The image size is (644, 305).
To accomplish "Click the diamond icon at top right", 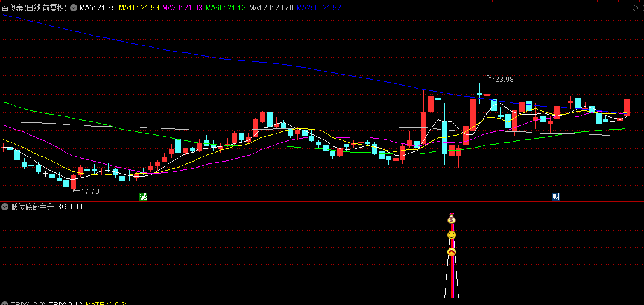I will tap(634, 8).
